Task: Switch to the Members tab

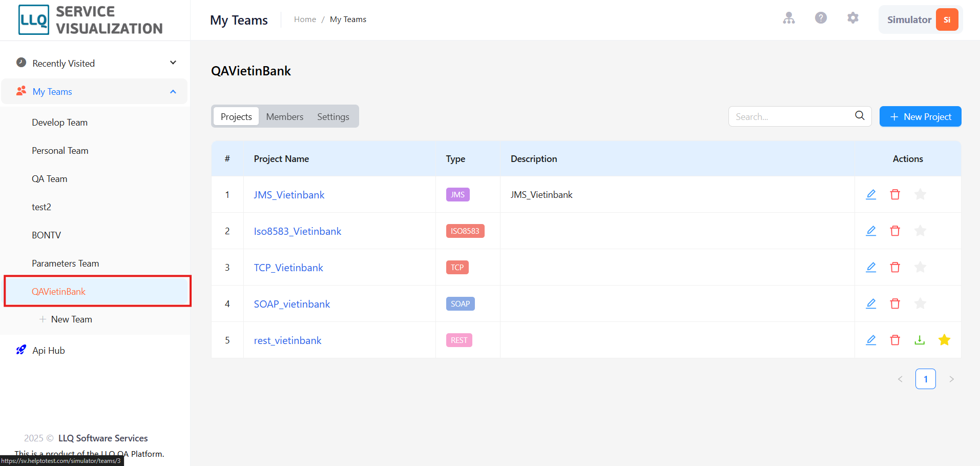Action: tap(285, 116)
